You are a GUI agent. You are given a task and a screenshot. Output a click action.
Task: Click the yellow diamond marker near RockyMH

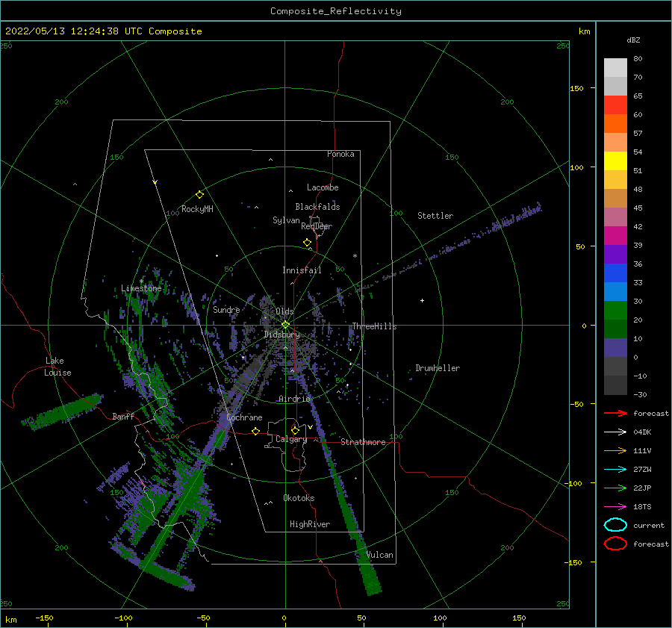[199, 195]
